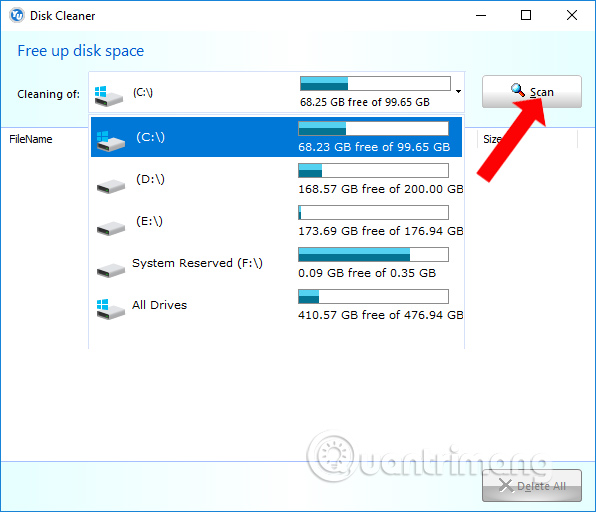The height and width of the screenshot is (512, 596).
Task: Select the (E:\) drive in the list
Action: pyautogui.click(x=276, y=220)
